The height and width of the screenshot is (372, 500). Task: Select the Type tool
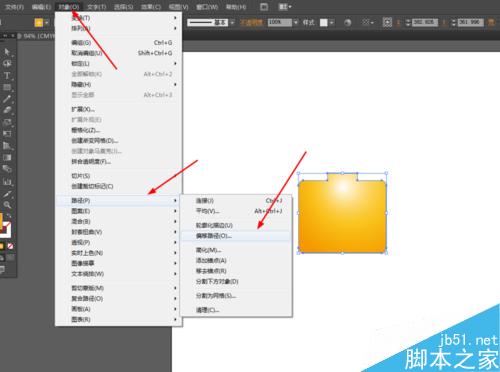(x=7, y=75)
